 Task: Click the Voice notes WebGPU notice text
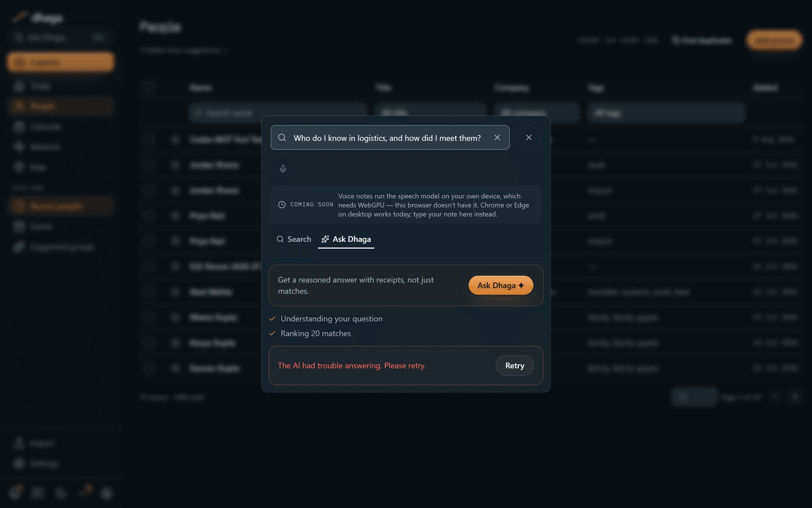click(x=434, y=205)
